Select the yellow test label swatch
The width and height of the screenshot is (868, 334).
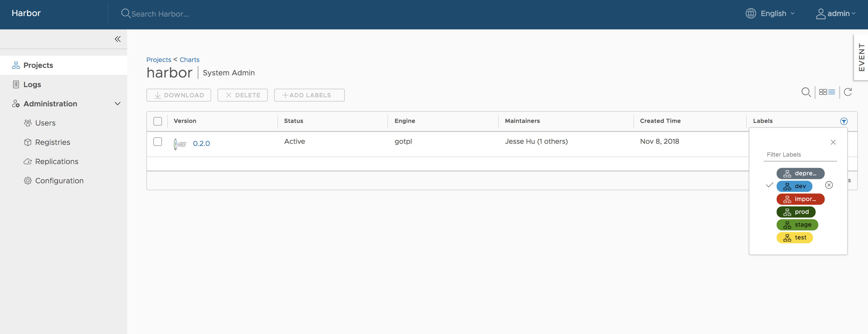(794, 238)
